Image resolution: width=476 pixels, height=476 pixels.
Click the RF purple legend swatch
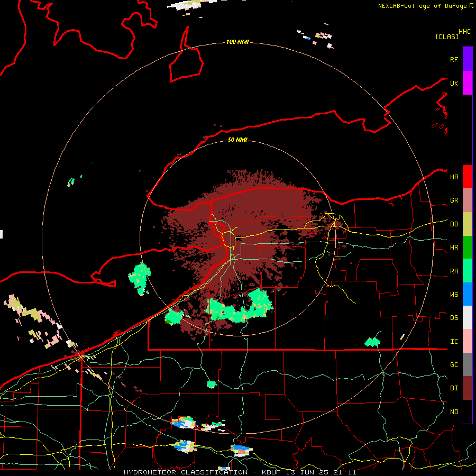pyautogui.click(x=467, y=59)
